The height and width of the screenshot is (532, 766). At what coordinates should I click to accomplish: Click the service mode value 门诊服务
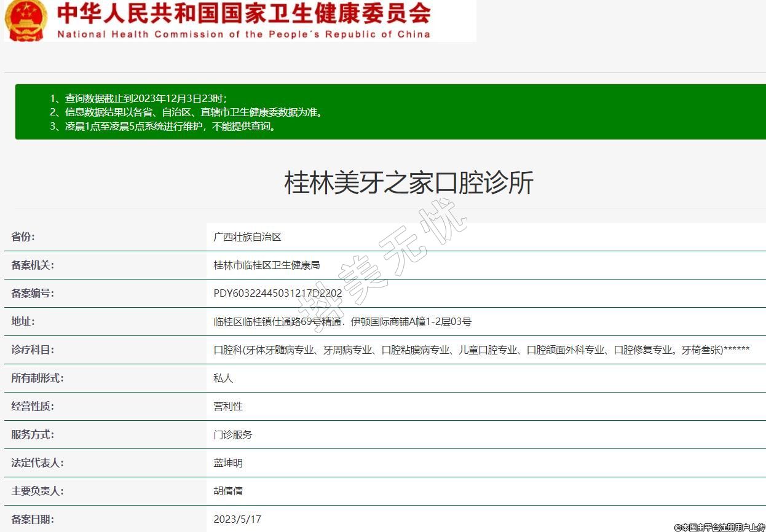tap(232, 435)
